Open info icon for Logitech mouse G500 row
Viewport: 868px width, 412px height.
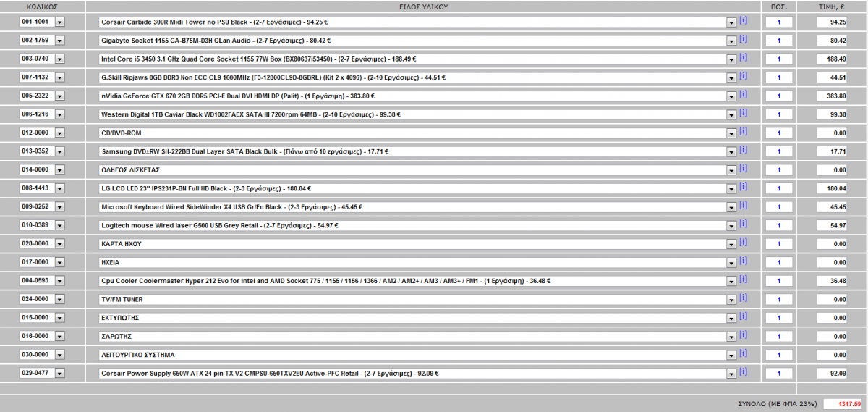tap(743, 224)
